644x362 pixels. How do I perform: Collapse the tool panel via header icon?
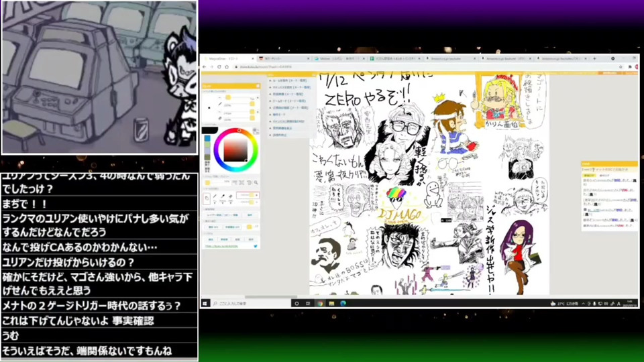pyautogui.click(x=258, y=86)
